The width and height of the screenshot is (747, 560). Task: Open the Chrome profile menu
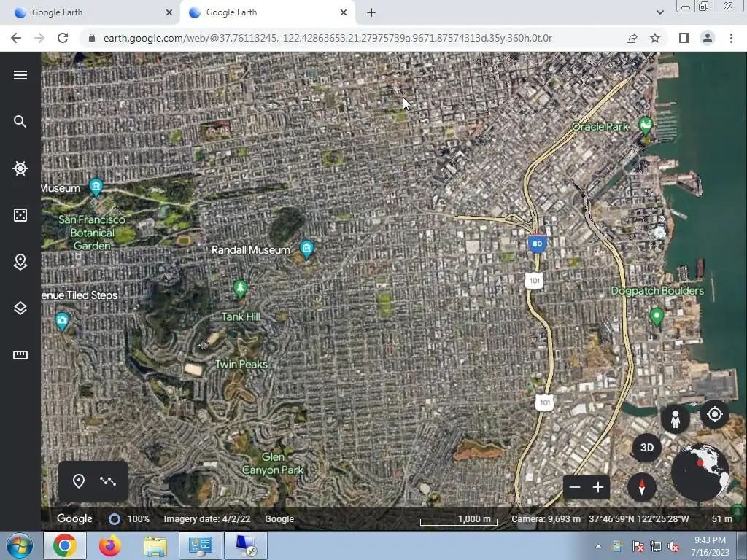click(708, 38)
